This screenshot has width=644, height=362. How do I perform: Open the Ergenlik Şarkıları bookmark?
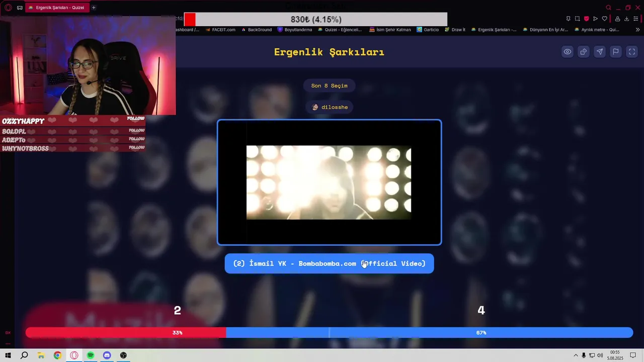coord(494,30)
